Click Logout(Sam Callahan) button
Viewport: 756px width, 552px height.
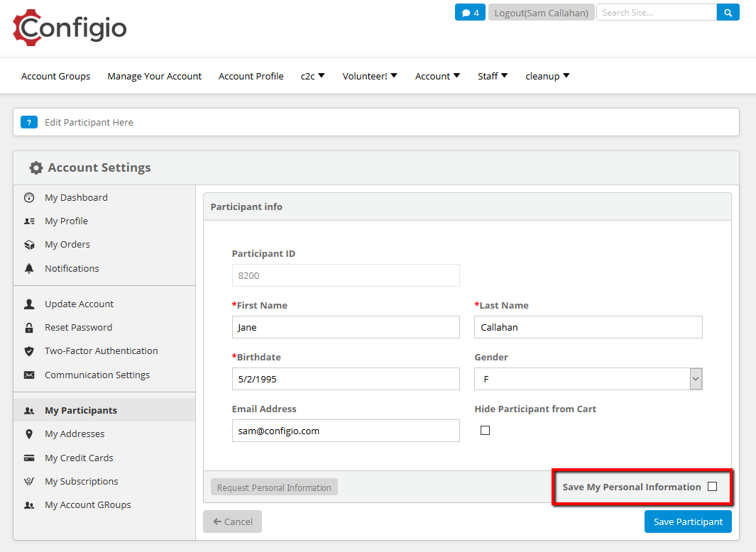pyautogui.click(x=541, y=13)
